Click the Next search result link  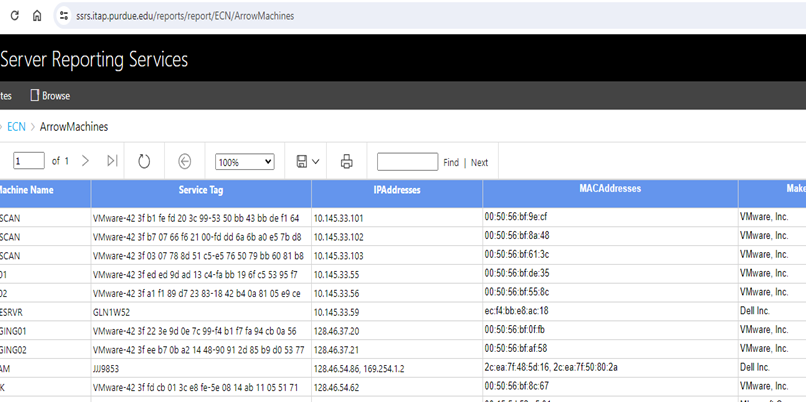(480, 162)
